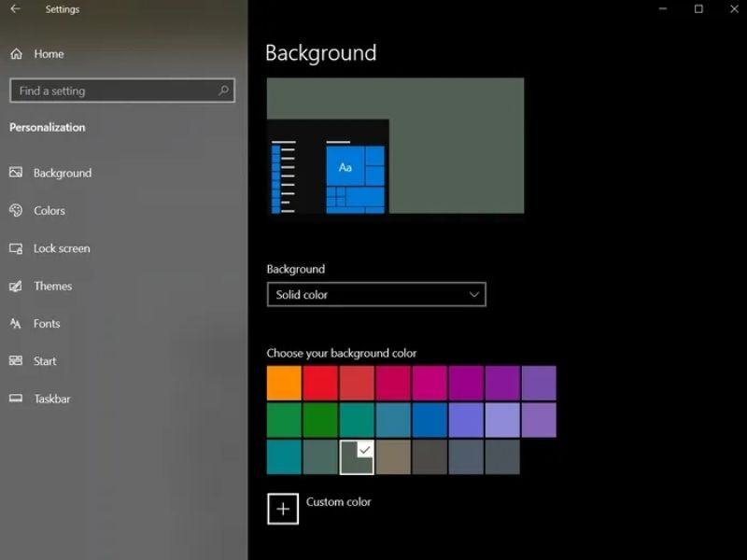Viewport: 747px width, 560px height.
Task: Pick the cyan teal first swatch in third row
Action: 284,457
